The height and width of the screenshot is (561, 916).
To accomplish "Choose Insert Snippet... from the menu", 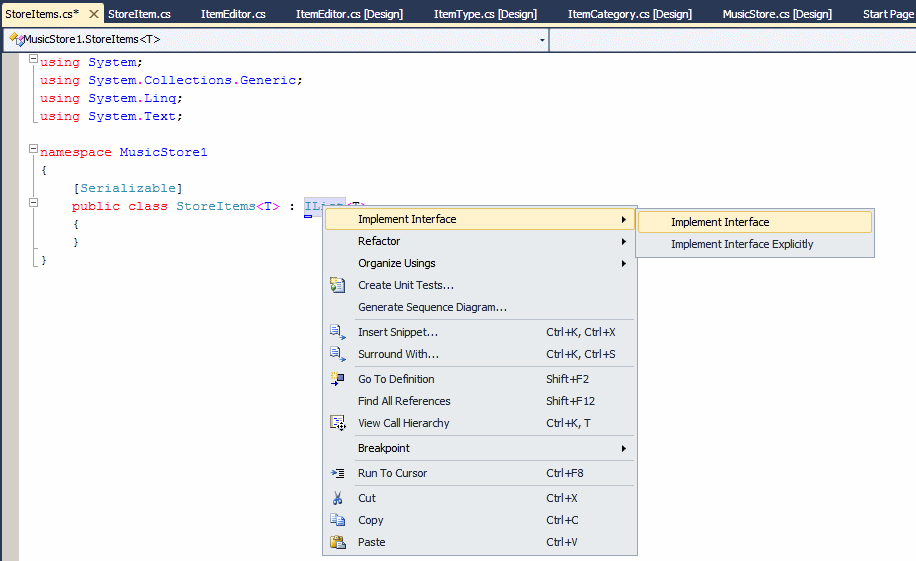I will pos(480,332).
